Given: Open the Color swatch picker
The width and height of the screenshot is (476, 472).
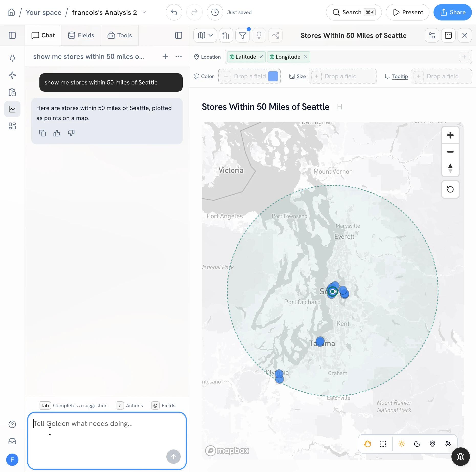Looking at the screenshot, I should (273, 76).
